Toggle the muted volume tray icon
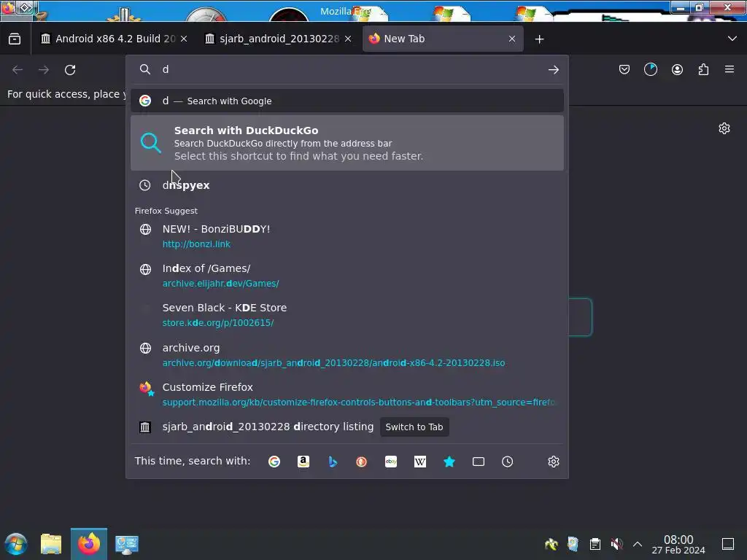 click(616, 544)
